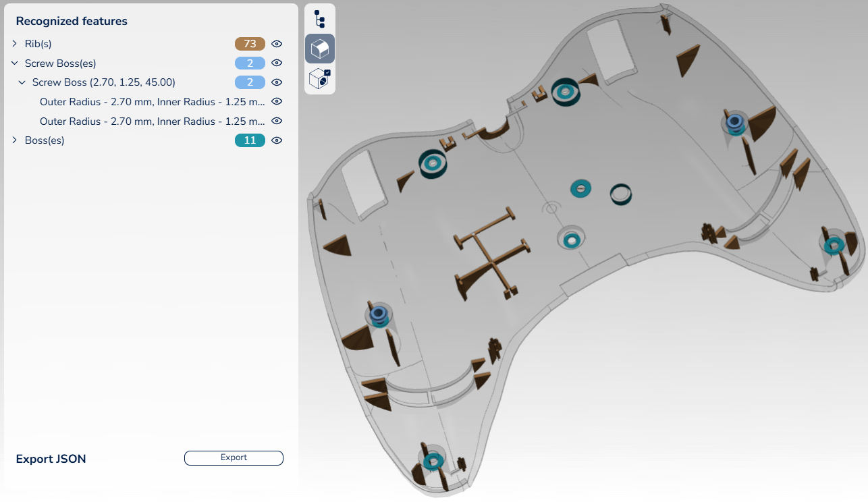Toggle visibility of second Outer Radius entry
Image resolution: width=868 pixels, height=502 pixels.
point(277,121)
